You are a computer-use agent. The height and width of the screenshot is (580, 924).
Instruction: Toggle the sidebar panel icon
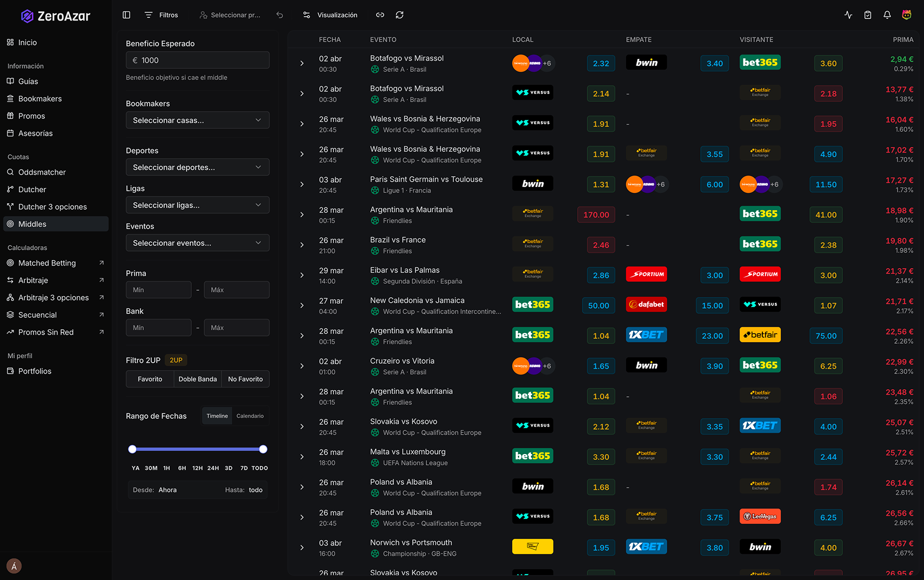pos(126,15)
